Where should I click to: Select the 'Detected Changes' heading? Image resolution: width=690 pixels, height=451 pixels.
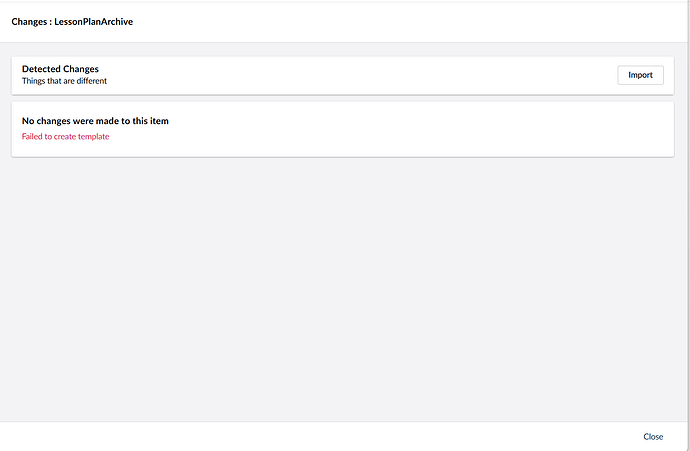60,69
